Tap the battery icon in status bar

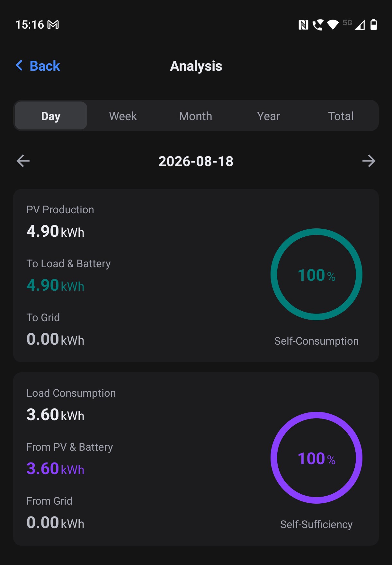pyautogui.click(x=373, y=25)
